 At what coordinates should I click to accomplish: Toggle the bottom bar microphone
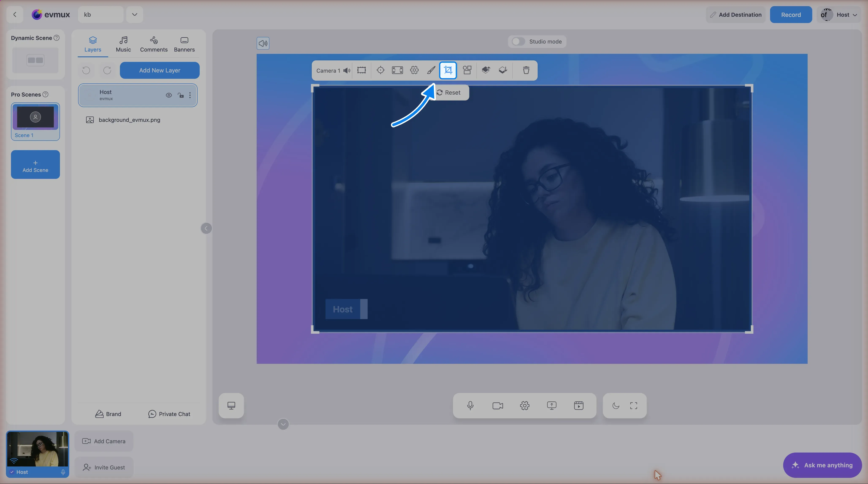(470, 405)
